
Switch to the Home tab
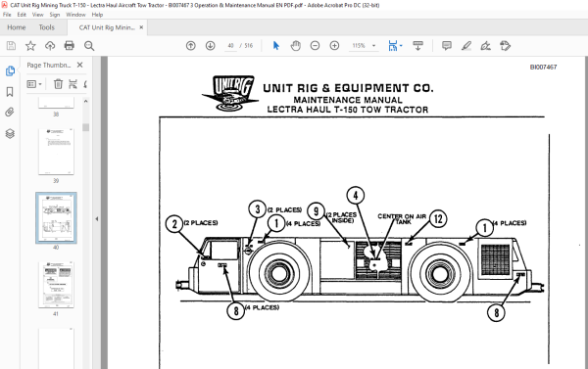tap(17, 27)
